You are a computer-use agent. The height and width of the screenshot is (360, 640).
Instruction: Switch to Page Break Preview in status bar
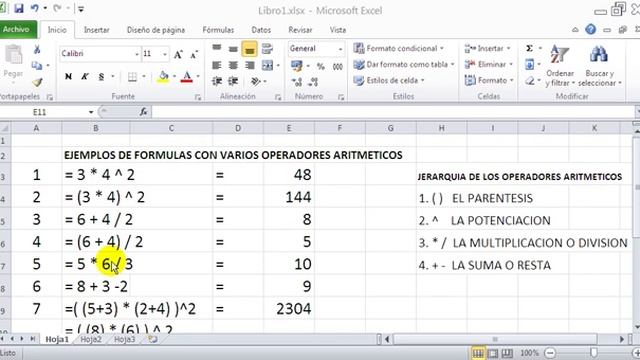click(507, 353)
